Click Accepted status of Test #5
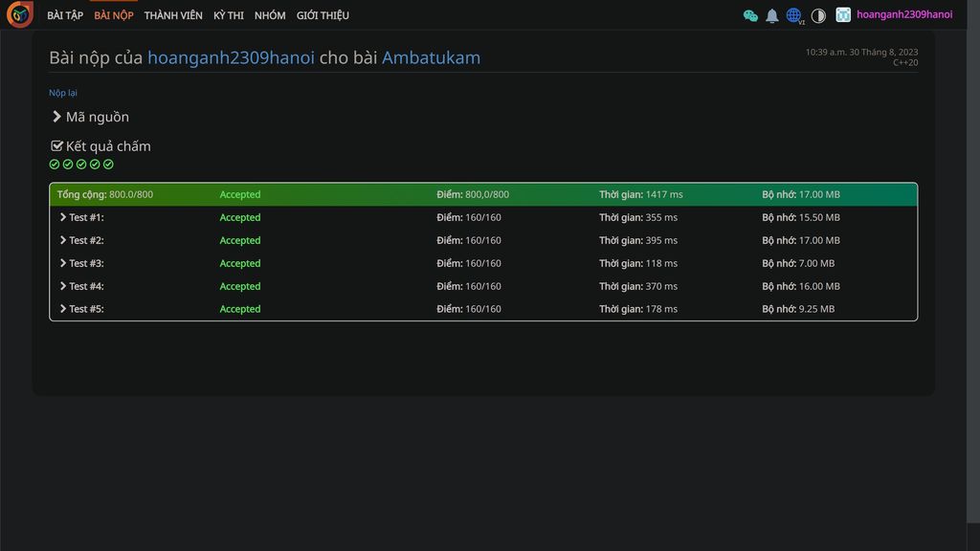Viewport: 980px width, 551px height. pos(240,309)
